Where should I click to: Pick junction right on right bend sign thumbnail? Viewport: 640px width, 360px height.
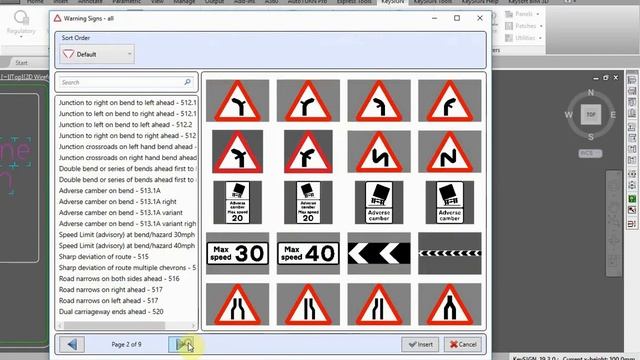(450, 100)
